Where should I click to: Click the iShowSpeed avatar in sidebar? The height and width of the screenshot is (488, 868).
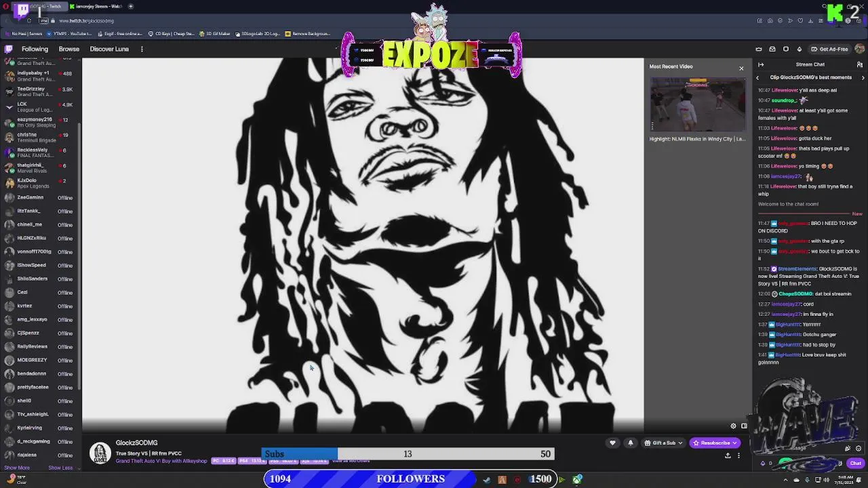[x=9, y=265]
